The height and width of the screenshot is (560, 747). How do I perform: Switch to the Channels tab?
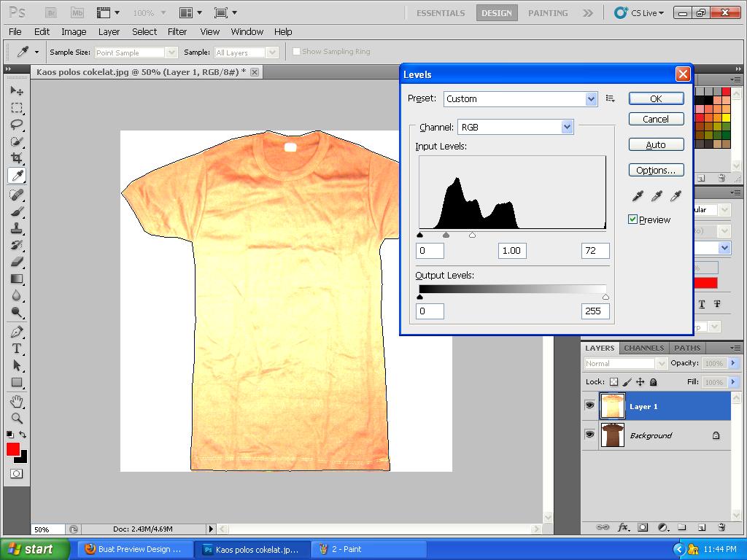643,348
